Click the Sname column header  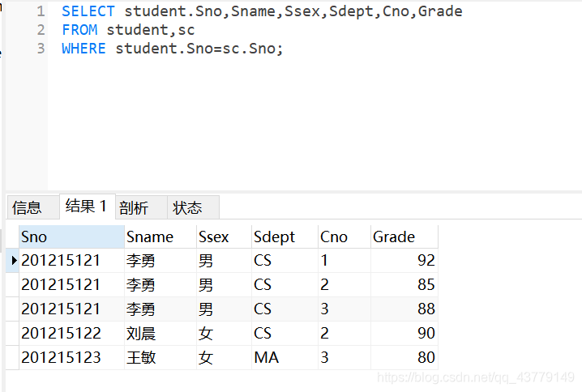[x=160, y=237]
